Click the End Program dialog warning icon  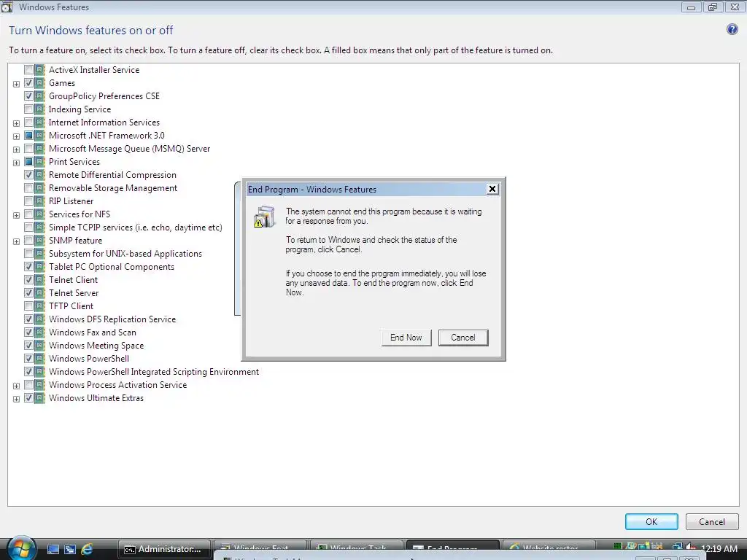click(264, 217)
